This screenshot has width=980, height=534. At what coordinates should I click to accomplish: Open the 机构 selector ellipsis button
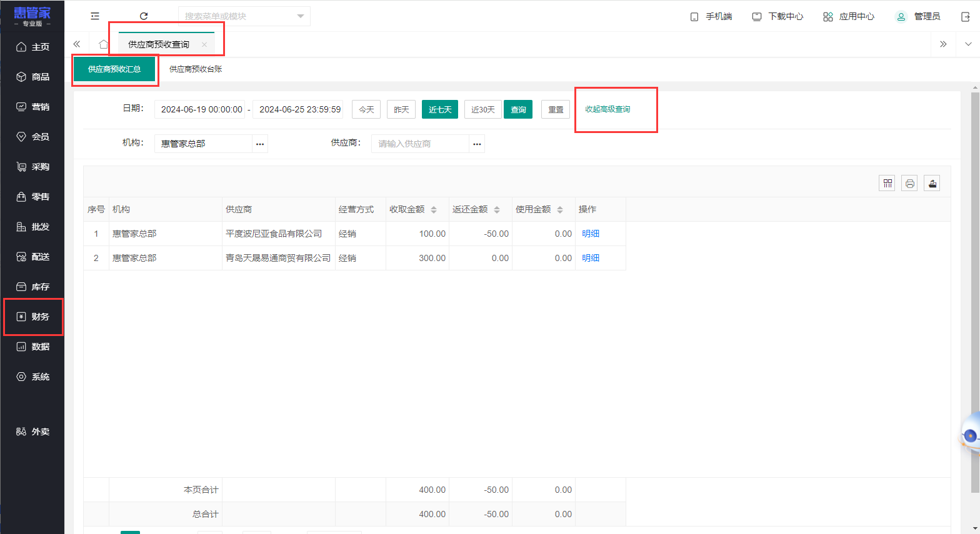(x=260, y=144)
